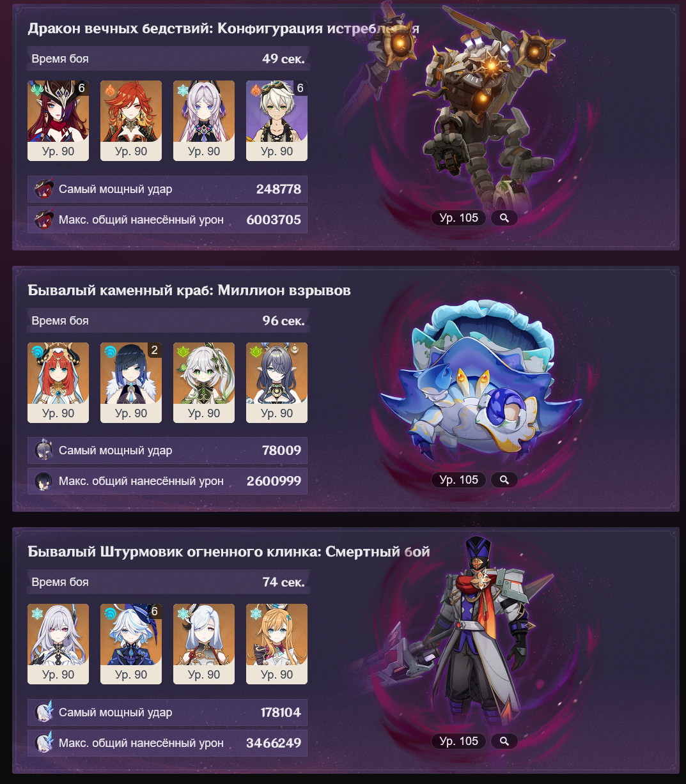Select the masked Dendro character with constellation 6
The image size is (686, 784).
(58, 121)
